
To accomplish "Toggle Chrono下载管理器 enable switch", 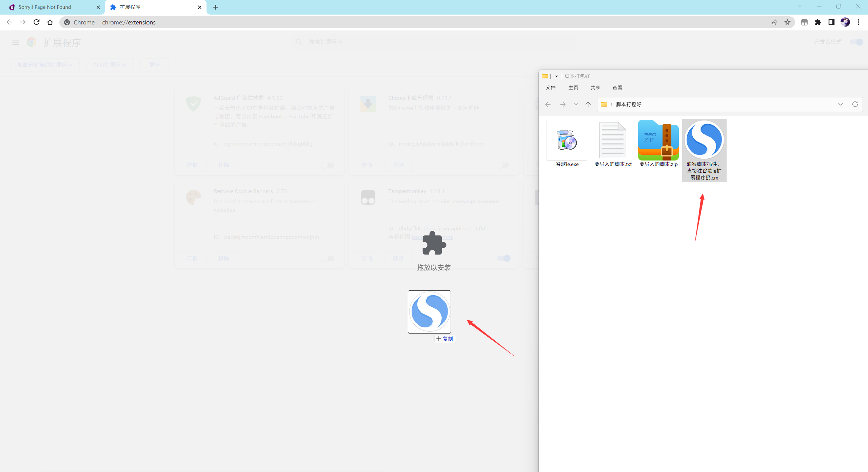I will point(502,165).
